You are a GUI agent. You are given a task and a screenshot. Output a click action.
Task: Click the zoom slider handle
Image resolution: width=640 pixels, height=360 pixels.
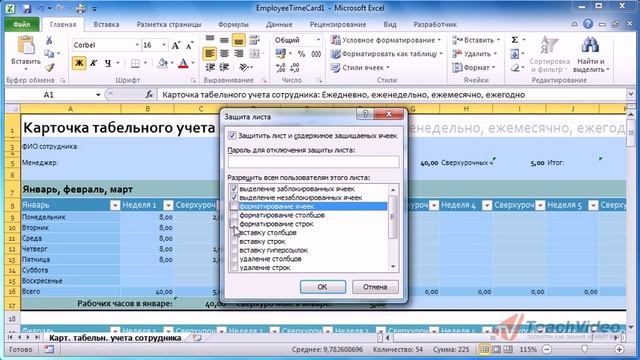[x=585, y=349]
